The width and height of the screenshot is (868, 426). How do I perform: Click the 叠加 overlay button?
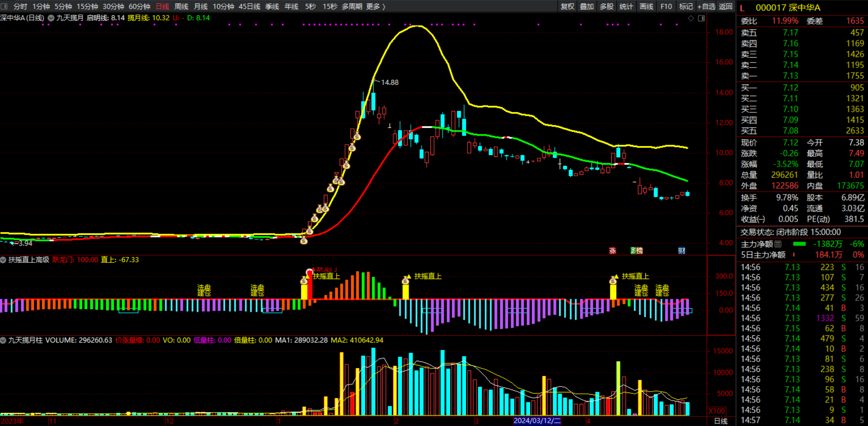coord(587,6)
